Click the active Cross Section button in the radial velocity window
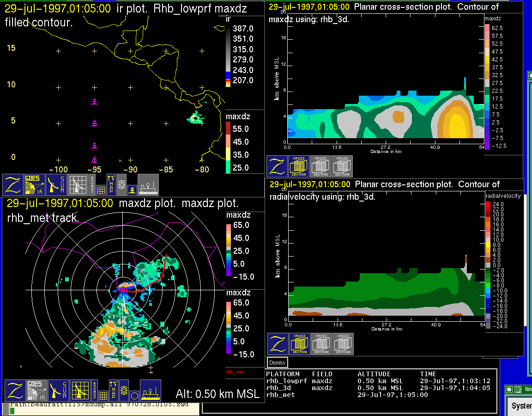The width and height of the screenshot is (532, 416). coord(300,344)
